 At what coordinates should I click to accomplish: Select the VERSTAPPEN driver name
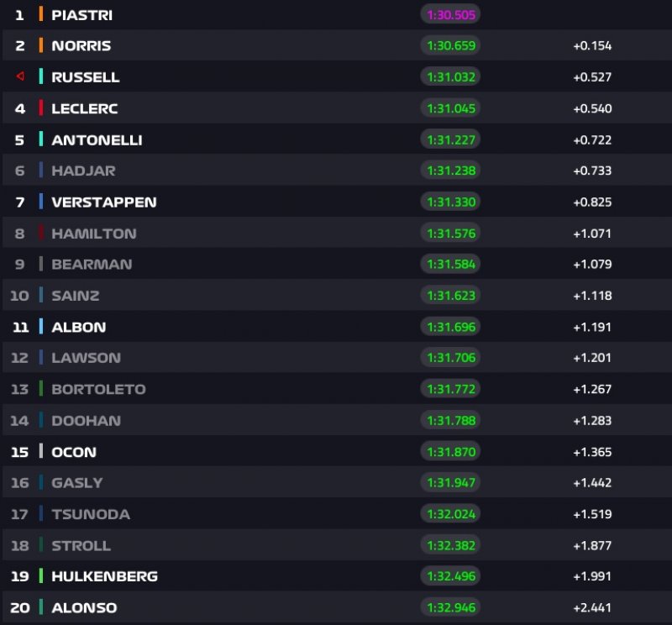[103, 202]
